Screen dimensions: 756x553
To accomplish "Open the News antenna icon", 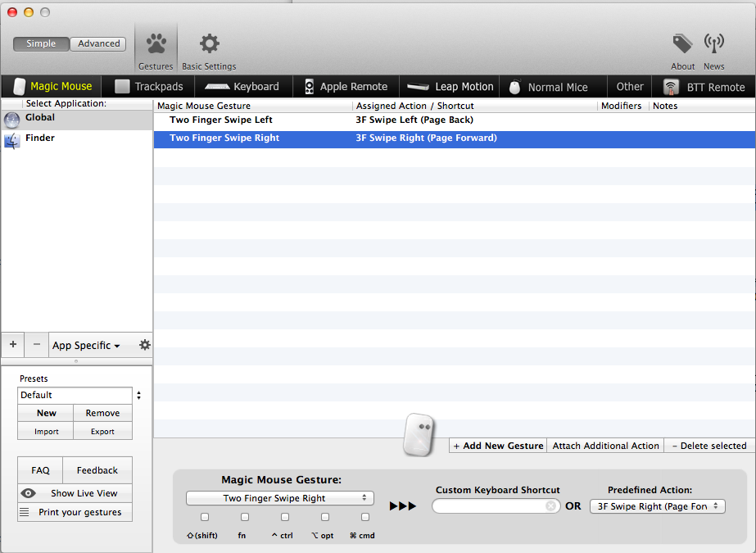I will point(713,44).
